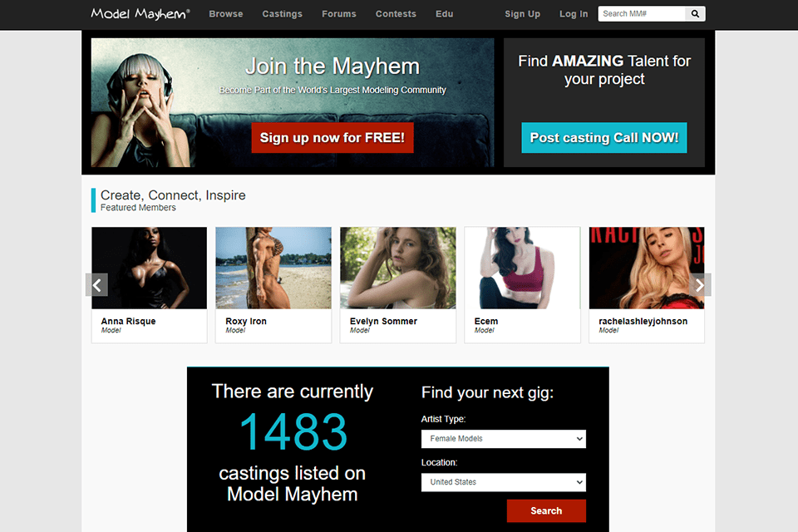Viewport: 798px width, 532px height.
Task: Open Evelyn Sommer's photo thumbnail
Action: tap(398, 268)
